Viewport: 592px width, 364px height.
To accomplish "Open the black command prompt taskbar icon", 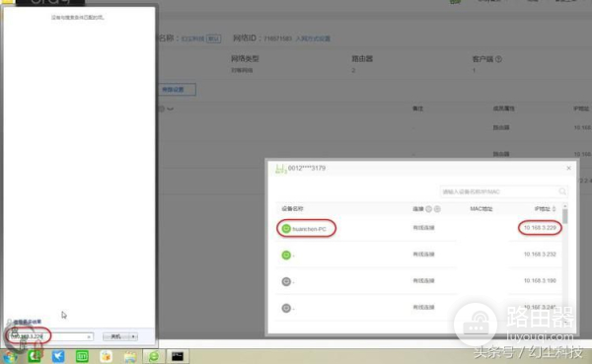I will tap(178, 356).
